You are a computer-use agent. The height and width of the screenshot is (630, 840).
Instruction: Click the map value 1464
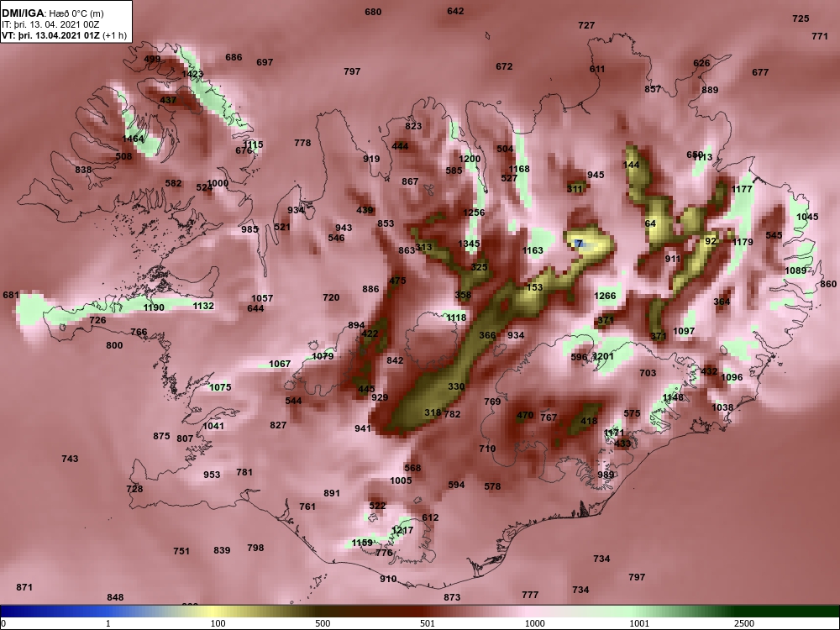[133, 139]
